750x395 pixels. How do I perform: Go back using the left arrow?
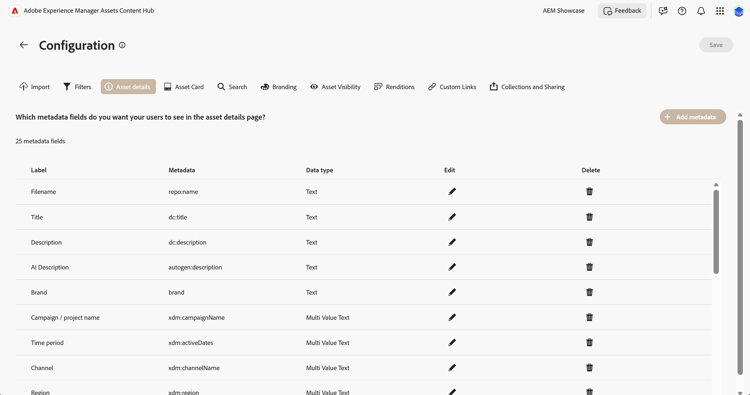(x=23, y=45)
